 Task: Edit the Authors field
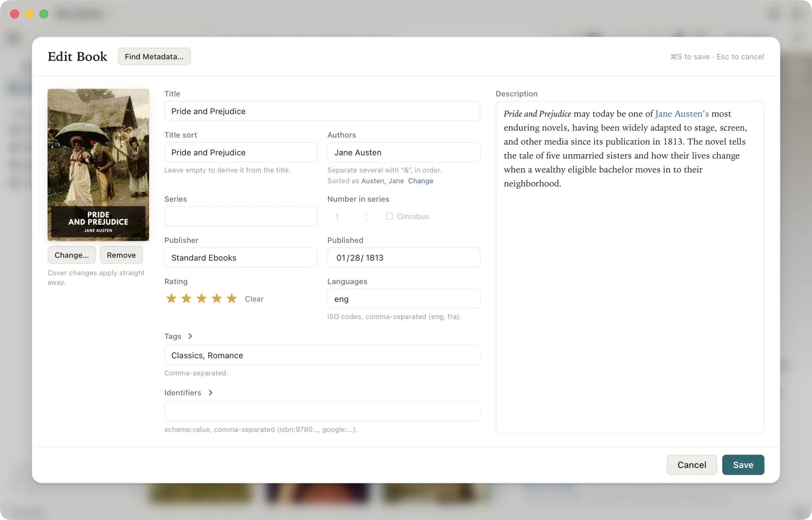(404, 152)
